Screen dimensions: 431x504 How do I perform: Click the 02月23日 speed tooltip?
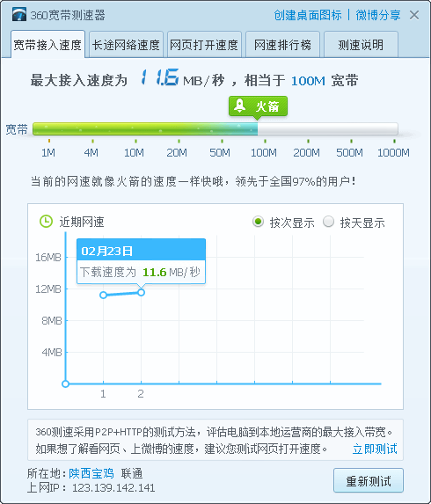pos(141,261)
